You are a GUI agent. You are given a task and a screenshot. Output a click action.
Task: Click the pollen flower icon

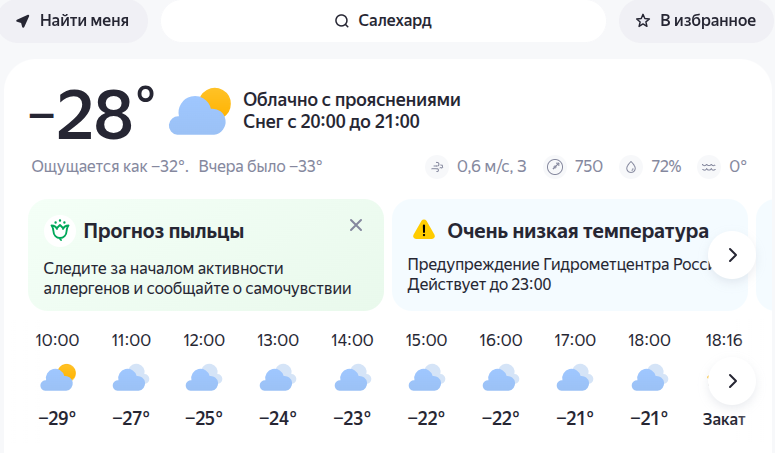(x=60, y=231)
